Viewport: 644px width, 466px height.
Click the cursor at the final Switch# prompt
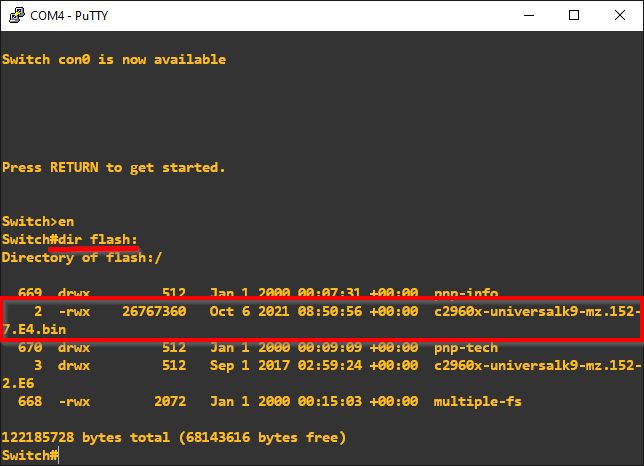click(59, 455)
